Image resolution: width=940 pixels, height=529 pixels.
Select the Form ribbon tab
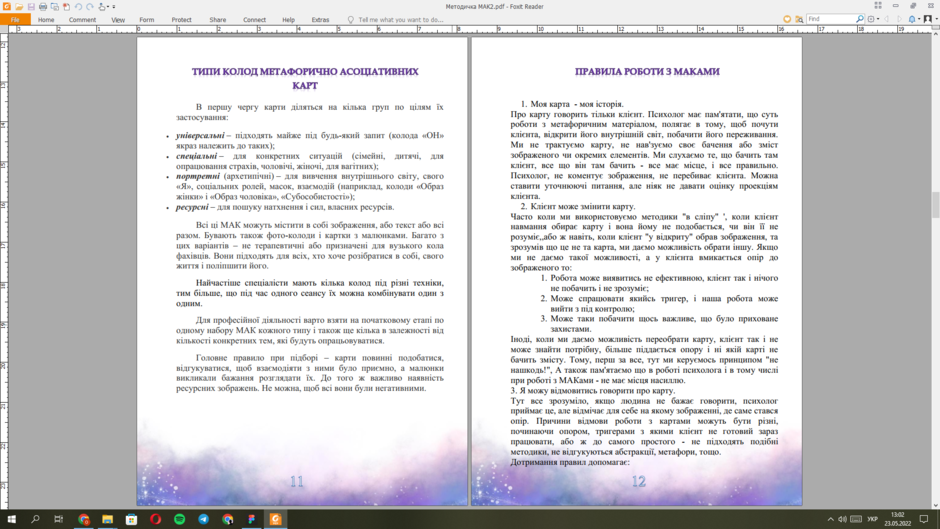click(147, 20)
